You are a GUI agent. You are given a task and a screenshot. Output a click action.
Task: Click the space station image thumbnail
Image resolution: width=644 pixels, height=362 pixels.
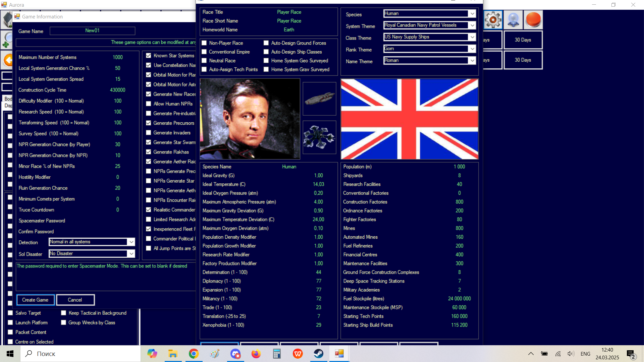tap(319, 137)
